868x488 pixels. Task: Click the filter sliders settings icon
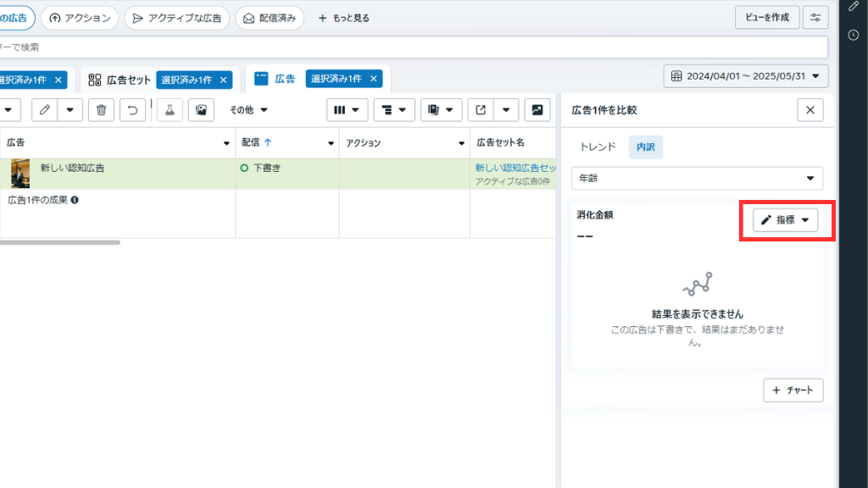[x=815, y=18]
